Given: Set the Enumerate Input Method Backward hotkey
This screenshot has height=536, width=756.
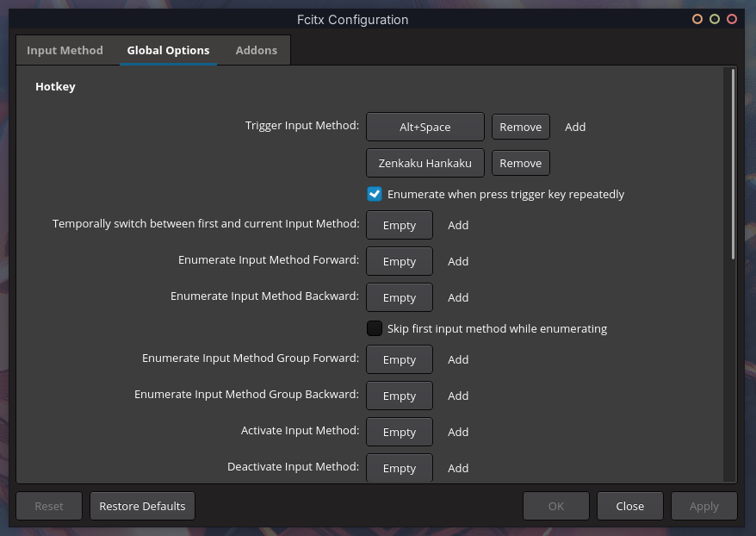Looking at the screenshot, I should pos(399,297).
